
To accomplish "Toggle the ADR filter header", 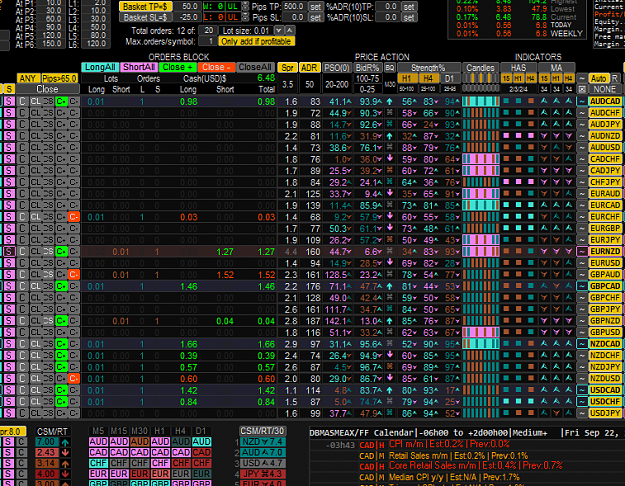I will [x=309, y=68].
